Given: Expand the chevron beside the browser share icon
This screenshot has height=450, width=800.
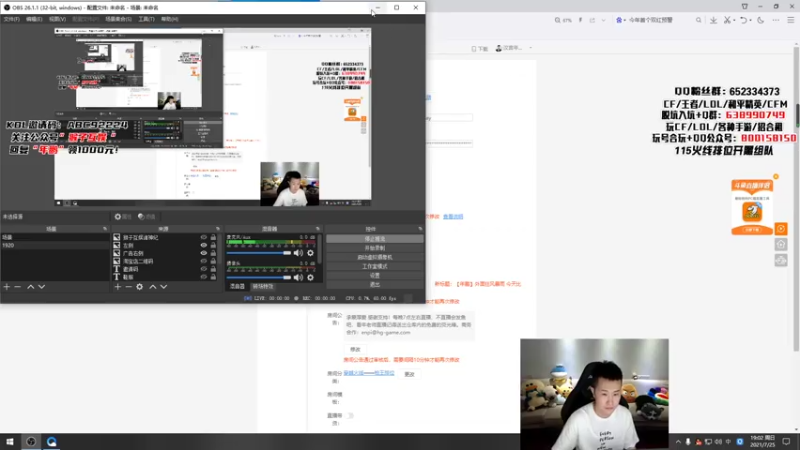Looking at the screenshot, I should [x=604, y=20].
